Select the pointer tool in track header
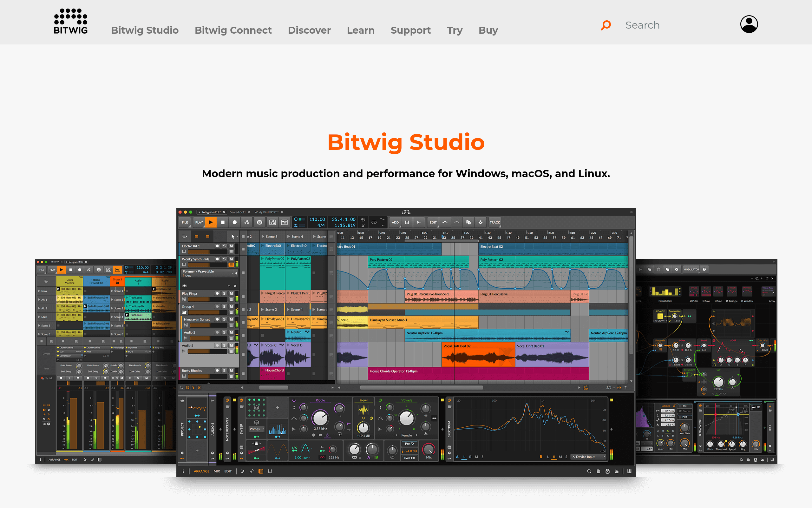Screen dimensions: 812x508 (x=233, y=236)
